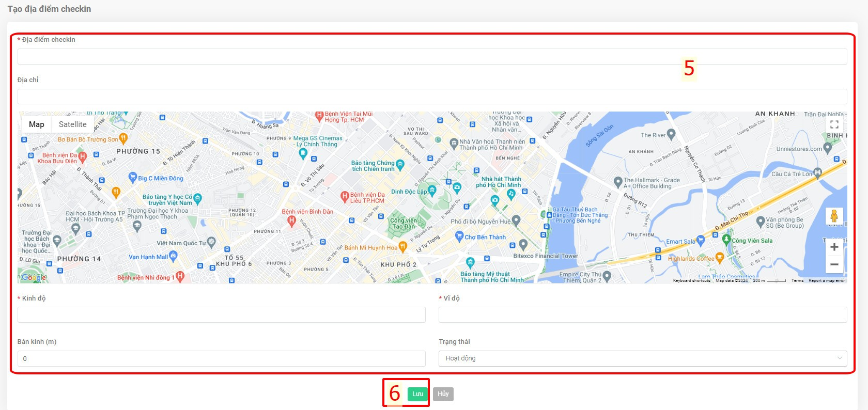Click Bảo tàng Chứng tích Chiến tranh label
Screen dimensions: 868x410
coord(373,166)
